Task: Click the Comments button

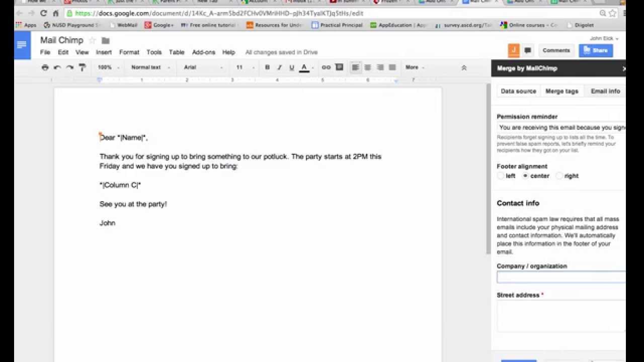Action: click(x=556, y=50)
